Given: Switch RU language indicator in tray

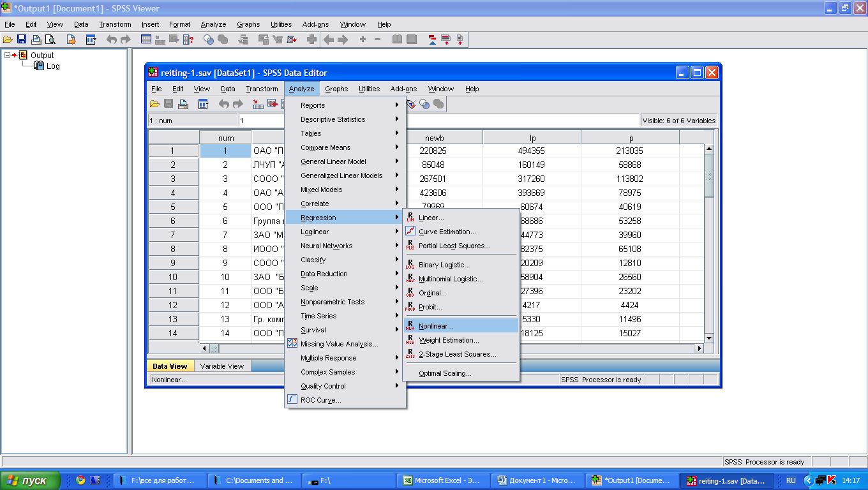Looking at the screenshot, I should pyautogui.click(x=791, y=480).
